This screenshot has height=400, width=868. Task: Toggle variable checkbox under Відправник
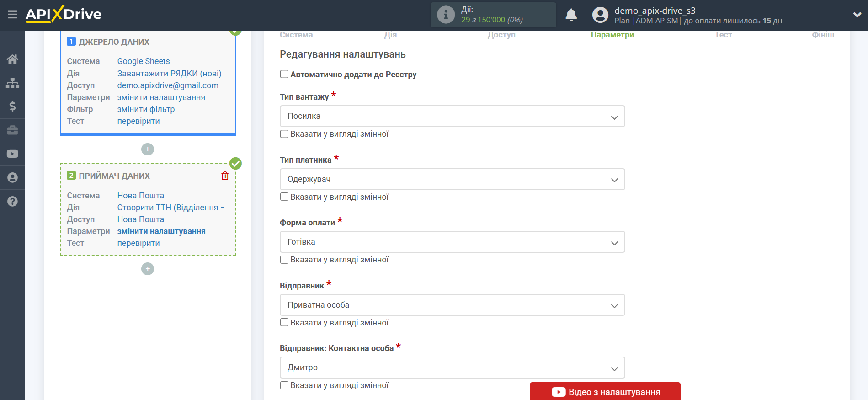click(284, 322)
